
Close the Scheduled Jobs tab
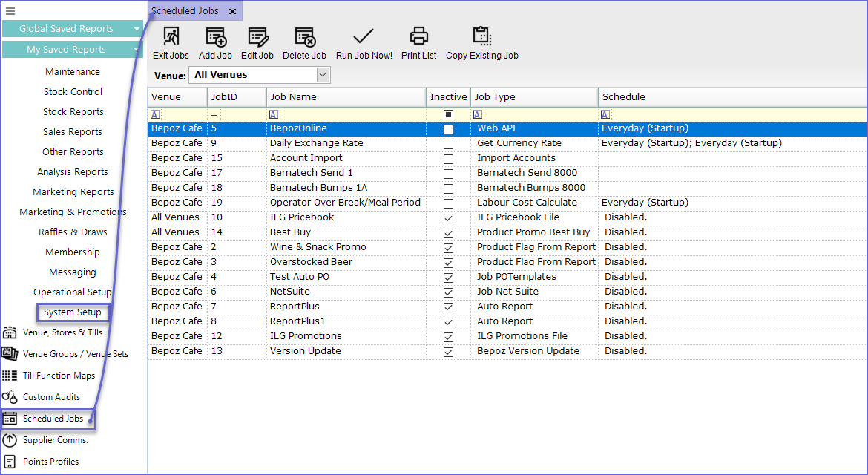[x=232, y=11]
